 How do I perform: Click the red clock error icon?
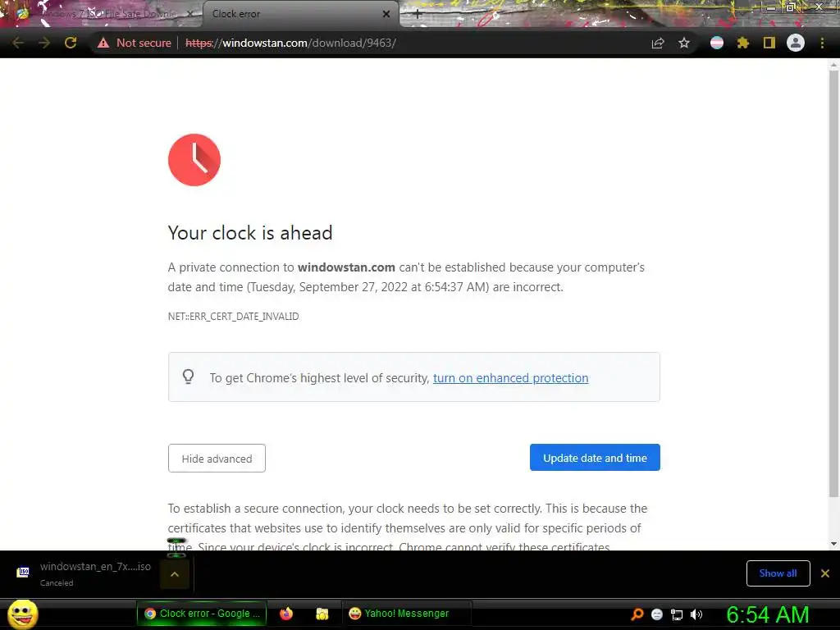pyautogui.click(x=194, y=160)
